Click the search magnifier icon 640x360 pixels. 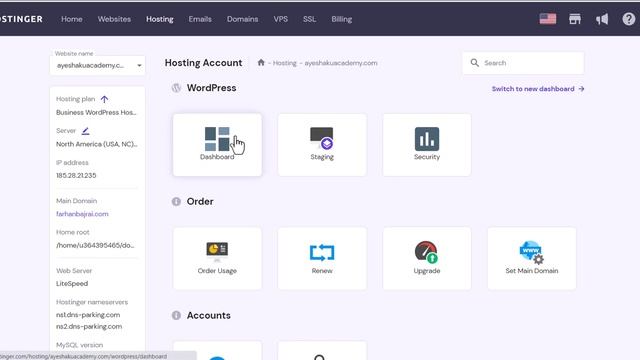pos(474,63)
